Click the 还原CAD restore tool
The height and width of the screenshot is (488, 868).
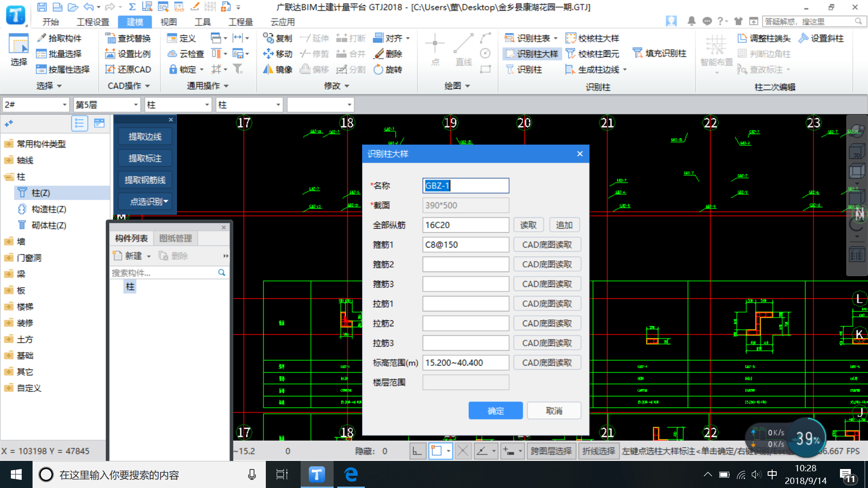click(x=128, y=69)
